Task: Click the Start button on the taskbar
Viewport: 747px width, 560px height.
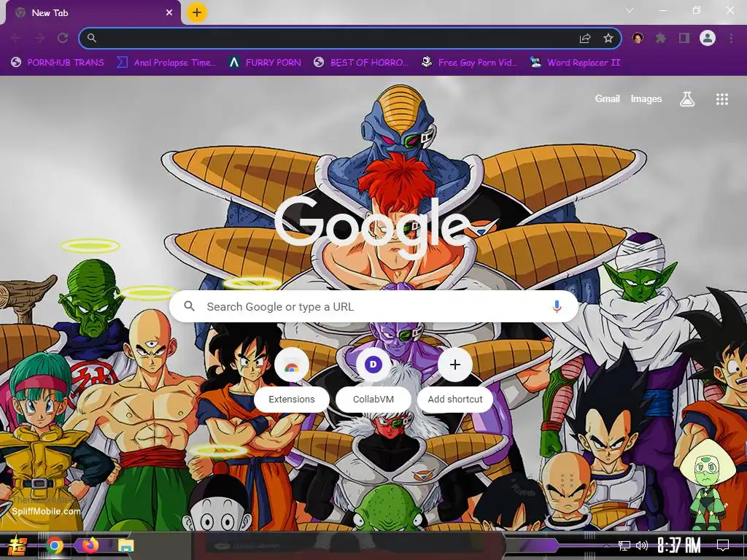Action: tap(18, 545)
